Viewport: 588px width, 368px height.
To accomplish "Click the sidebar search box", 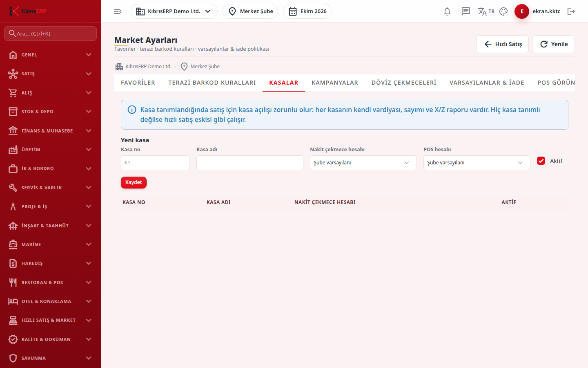I will coord(50,34).
